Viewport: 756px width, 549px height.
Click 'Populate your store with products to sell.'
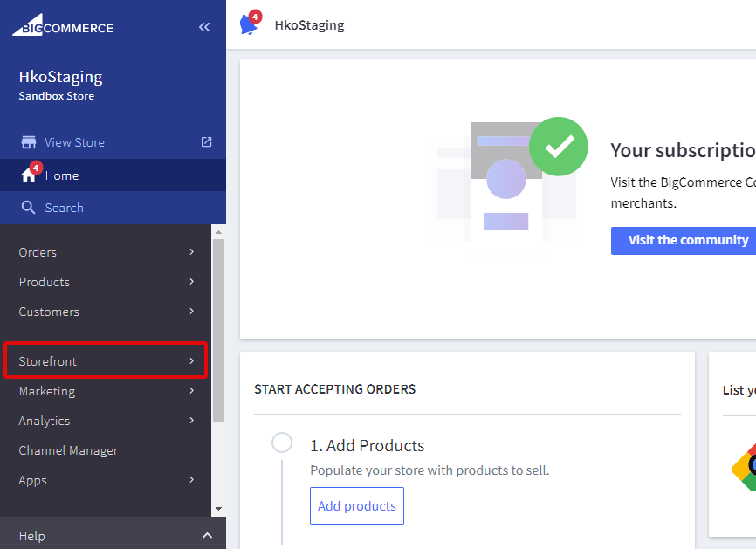[430, 470]
